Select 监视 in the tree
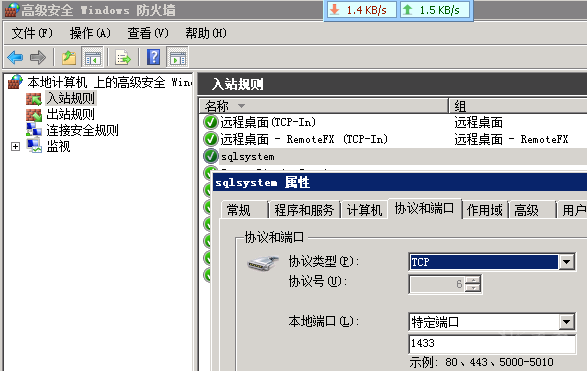 tap(58, 146)
